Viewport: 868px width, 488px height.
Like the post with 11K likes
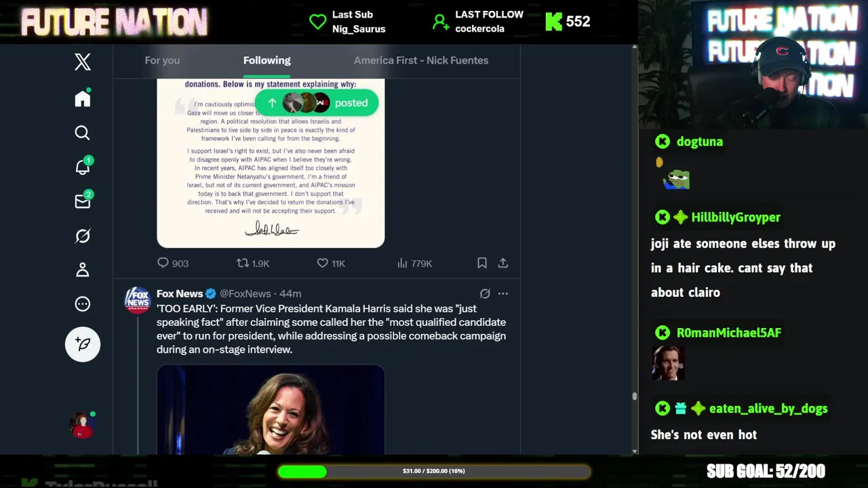coord(331,263)
